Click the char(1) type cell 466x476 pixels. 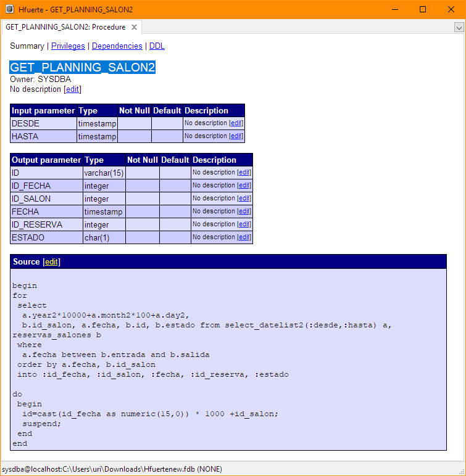pyautogui.click(x=104, y=238)
